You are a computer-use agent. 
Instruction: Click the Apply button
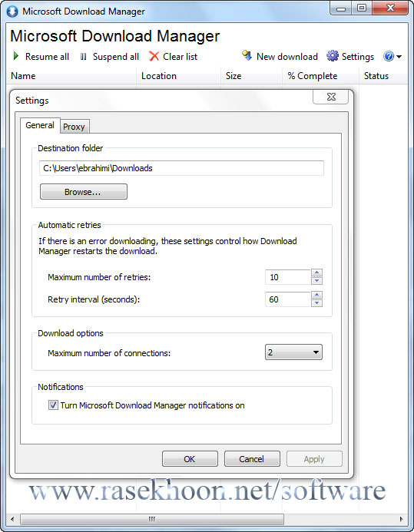click(x=314, y=459)
